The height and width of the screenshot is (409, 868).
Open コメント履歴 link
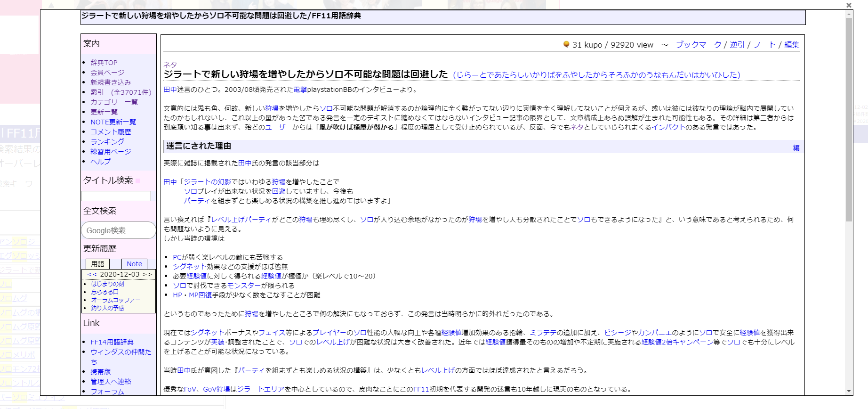coord(111,132)
